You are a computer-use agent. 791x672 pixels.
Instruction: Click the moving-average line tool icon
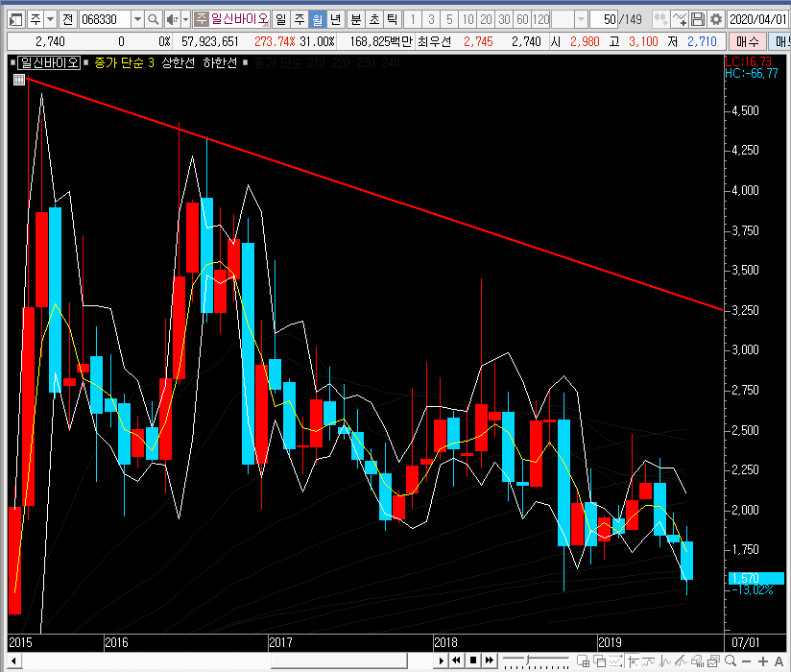click(648, 660)
